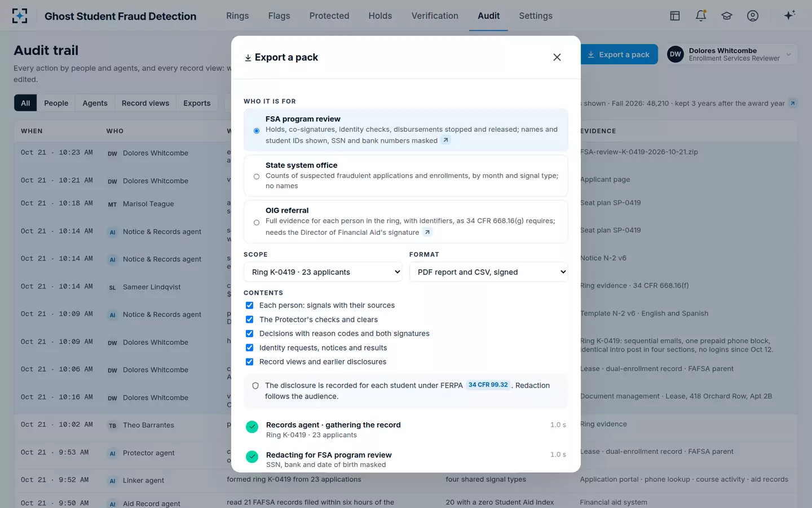
Task: Expand the Dolores Whitcombe user menu chevron
Action: click(788, 55)
